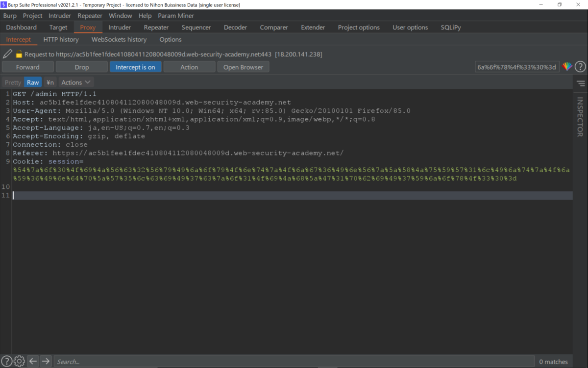Open the Comparer tab
The image size is (588, 368).
click(x=274, y=27)
